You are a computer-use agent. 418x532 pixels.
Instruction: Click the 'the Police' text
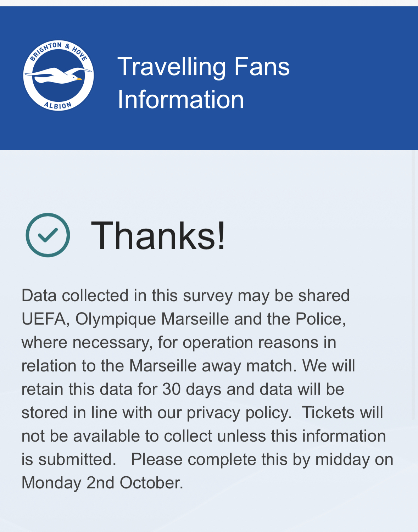pos(306,319)
